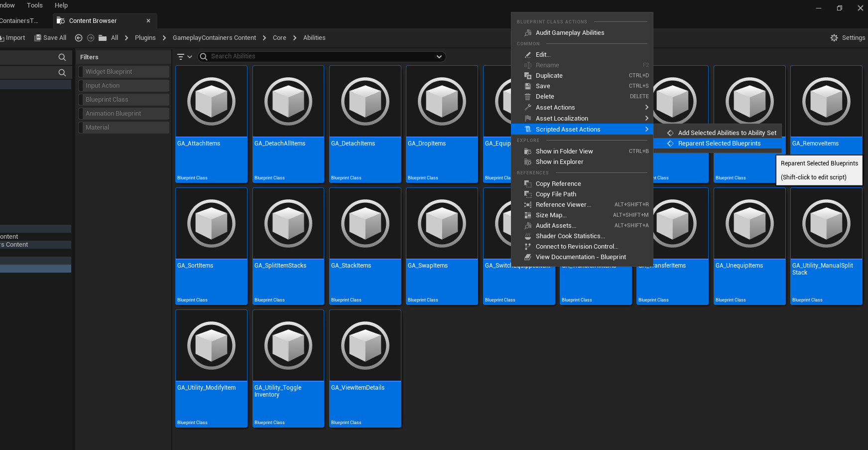
Task: Toggle Animation Blueprint filter
Action: [x=124, y=114]
